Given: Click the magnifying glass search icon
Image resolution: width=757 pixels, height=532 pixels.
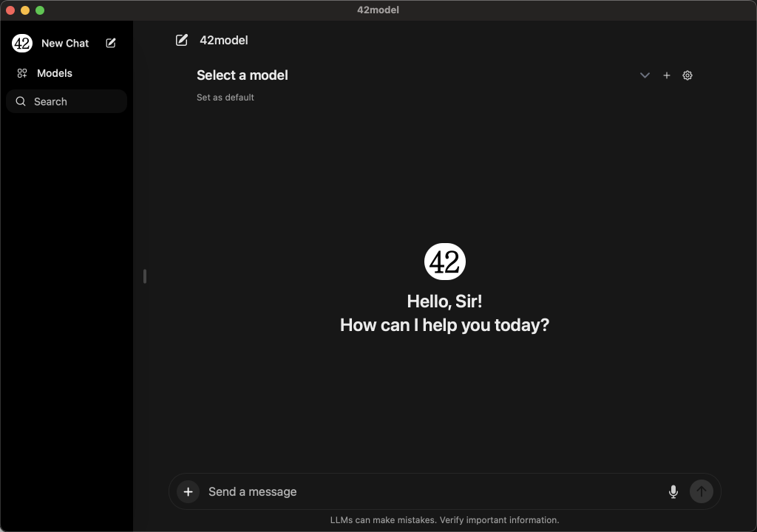Looking at the screenshot, I should click(x=21, y=101).
